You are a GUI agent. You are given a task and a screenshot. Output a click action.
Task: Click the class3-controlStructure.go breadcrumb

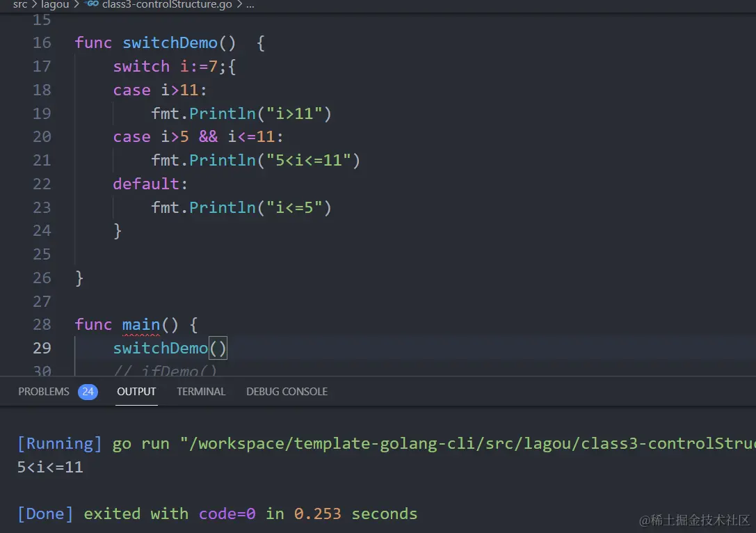[x=167, y=5]
